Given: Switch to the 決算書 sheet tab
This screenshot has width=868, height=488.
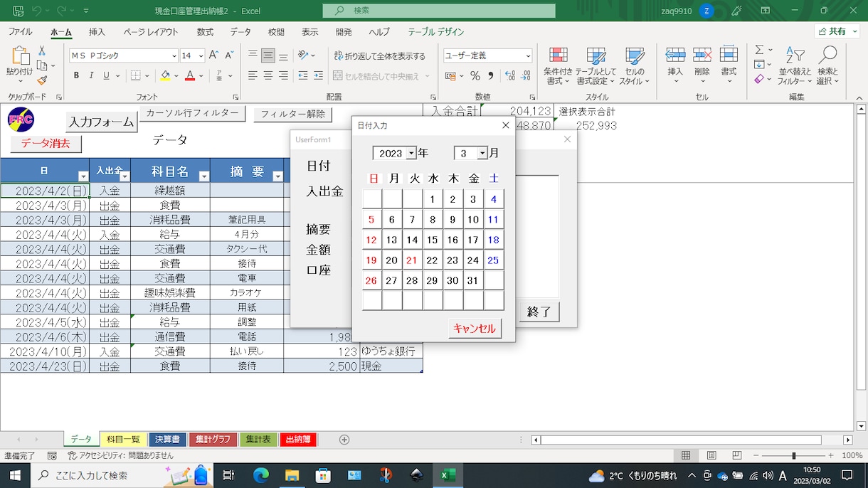Looking at the screenshot, I should tap(167, 440).
